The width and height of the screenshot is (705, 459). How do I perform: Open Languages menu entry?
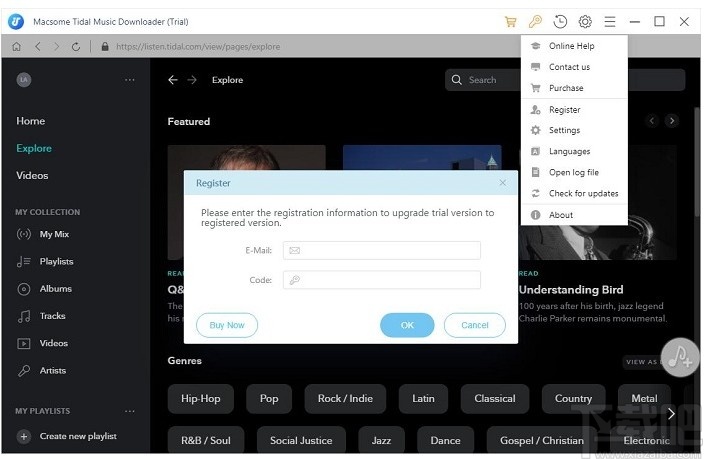click(574, 152)
